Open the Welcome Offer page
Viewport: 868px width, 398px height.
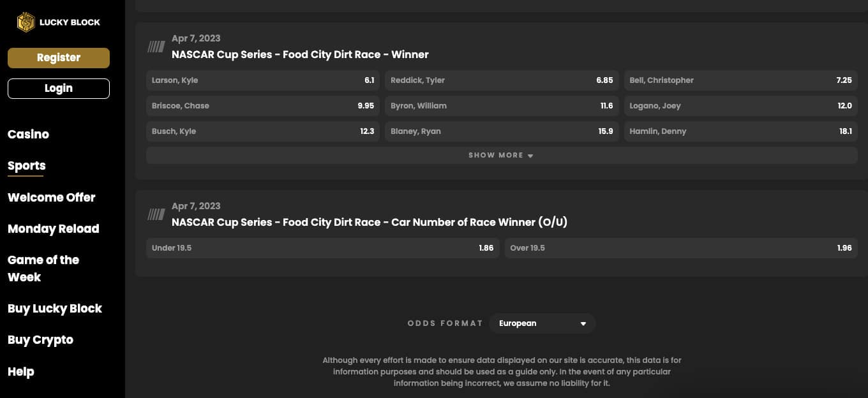click(51, 198)
